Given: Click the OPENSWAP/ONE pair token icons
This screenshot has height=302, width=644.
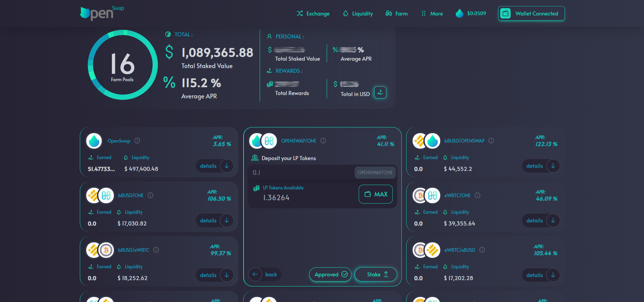Looking at the screenshot, I should pyautogui.click(x=263, y=141).
